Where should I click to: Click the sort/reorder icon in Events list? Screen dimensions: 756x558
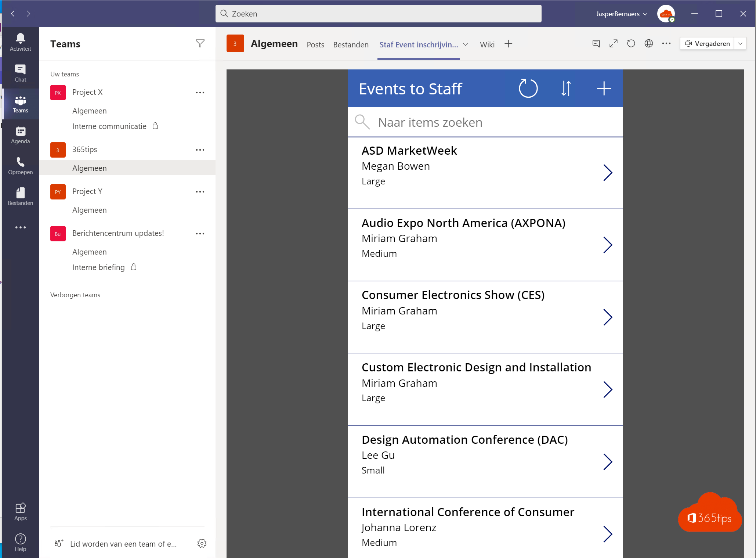coord(565,88)
